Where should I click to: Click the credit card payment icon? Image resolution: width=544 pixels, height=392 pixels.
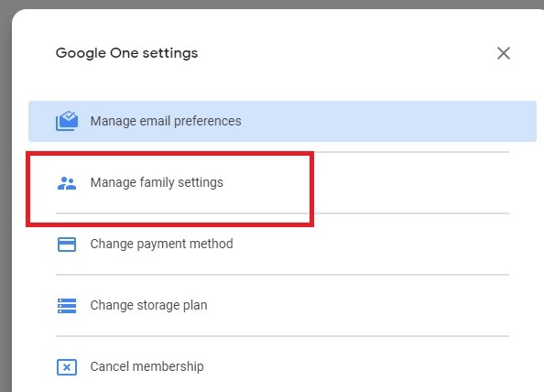coord(67,245)
